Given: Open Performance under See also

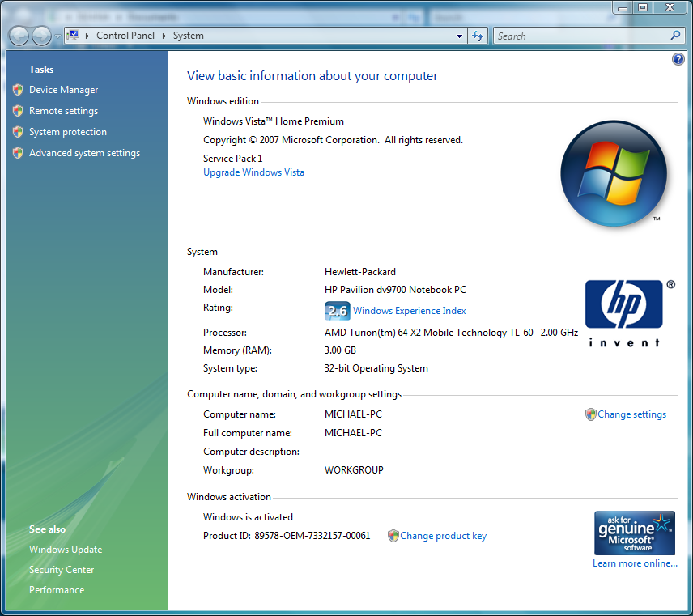Looking at the screenshot, I should (x=57, y=590).
